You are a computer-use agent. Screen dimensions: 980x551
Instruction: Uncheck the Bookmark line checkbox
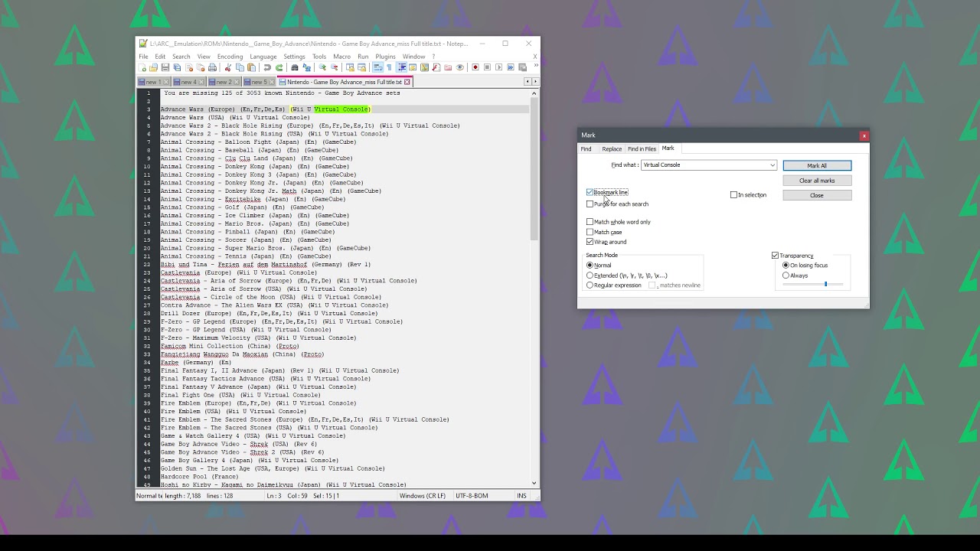(x=590, y=192)
